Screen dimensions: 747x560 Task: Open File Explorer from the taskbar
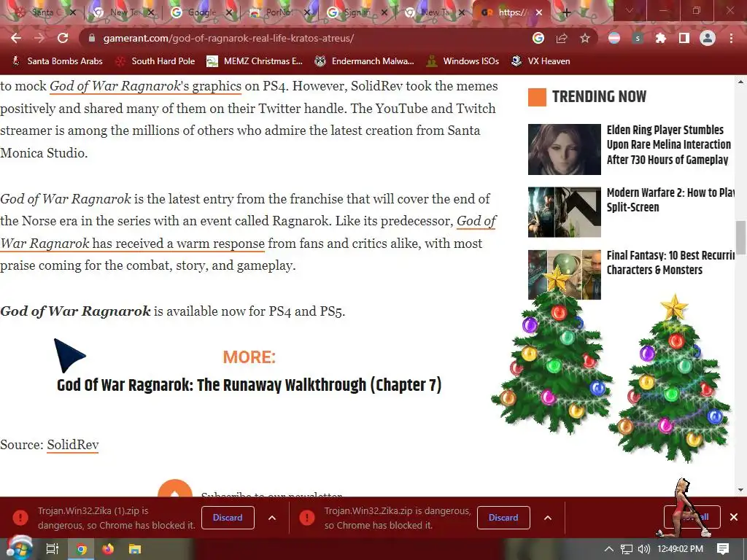135,549
